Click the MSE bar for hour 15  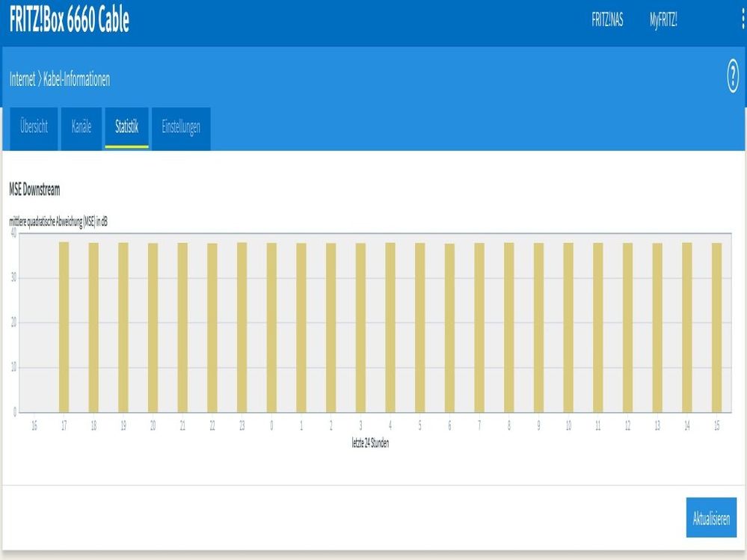[716, 327]
